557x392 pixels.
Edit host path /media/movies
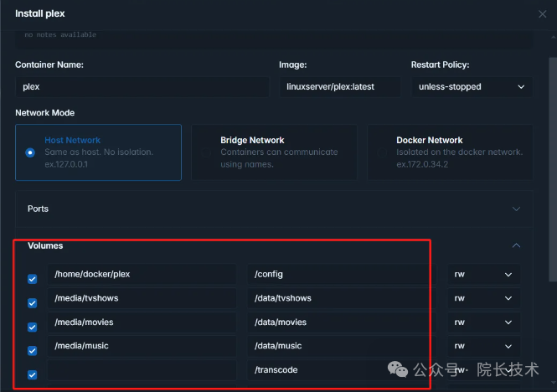(x=142, y=322)
